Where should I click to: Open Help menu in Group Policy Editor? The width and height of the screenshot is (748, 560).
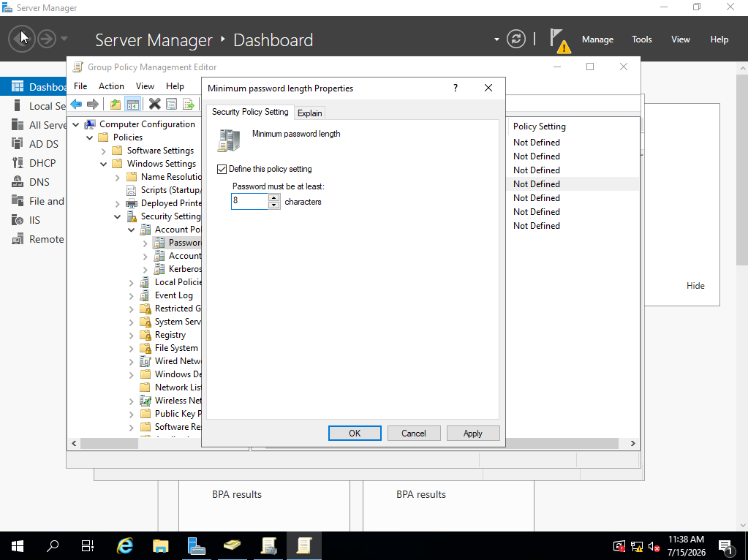175,86
